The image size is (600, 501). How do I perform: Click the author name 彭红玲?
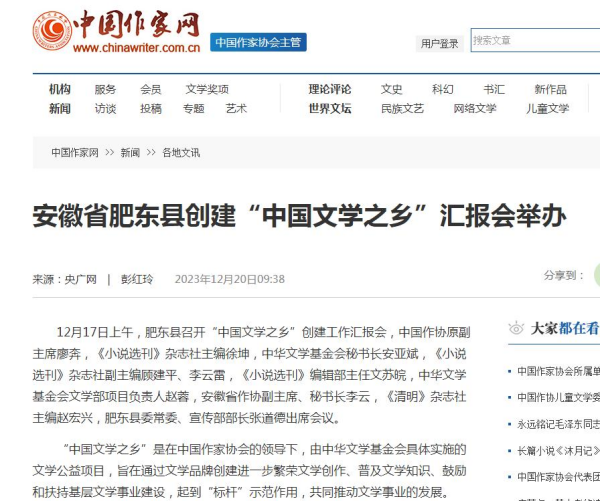[137, 279]
